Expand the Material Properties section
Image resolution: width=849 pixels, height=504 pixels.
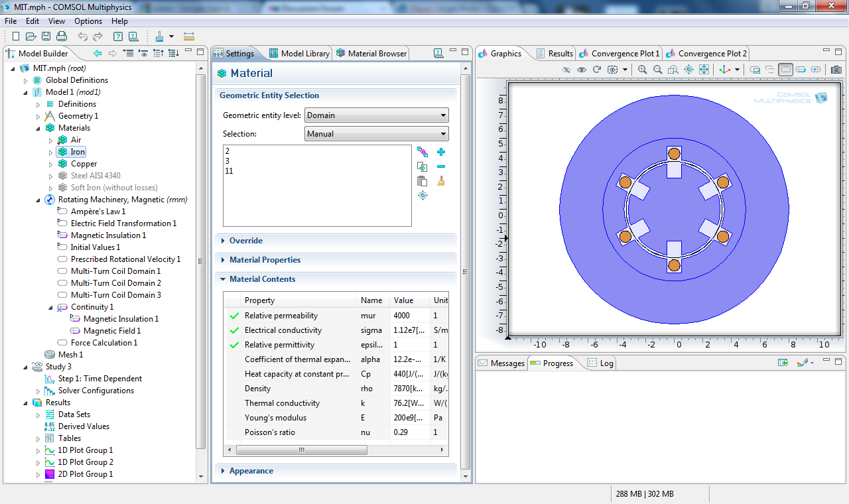265,260
